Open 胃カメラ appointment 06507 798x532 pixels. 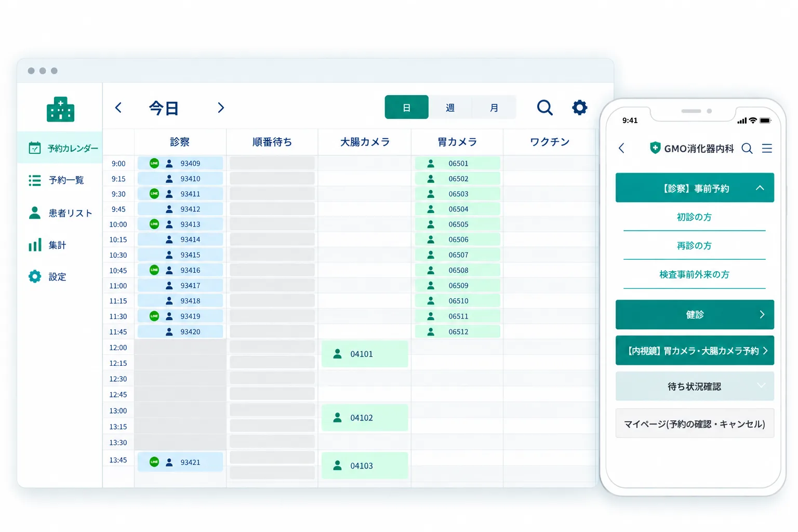pyautogui.click(x=458, y=255)
